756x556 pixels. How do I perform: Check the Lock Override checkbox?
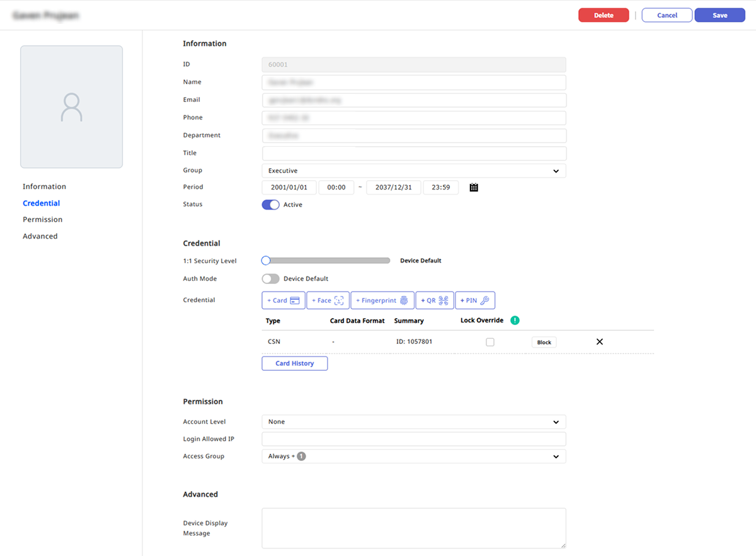(490, 342)
